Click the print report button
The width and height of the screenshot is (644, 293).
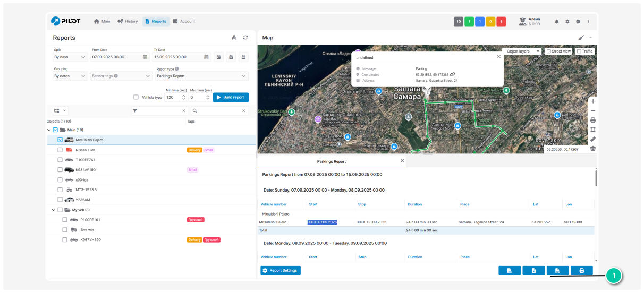click(581, 271)
